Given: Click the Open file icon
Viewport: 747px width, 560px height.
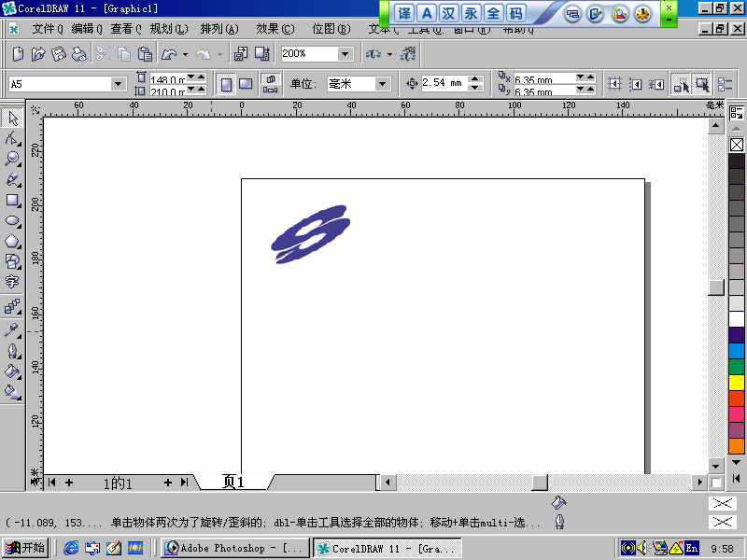Looking at the screenshot, I should coord(38,54).
